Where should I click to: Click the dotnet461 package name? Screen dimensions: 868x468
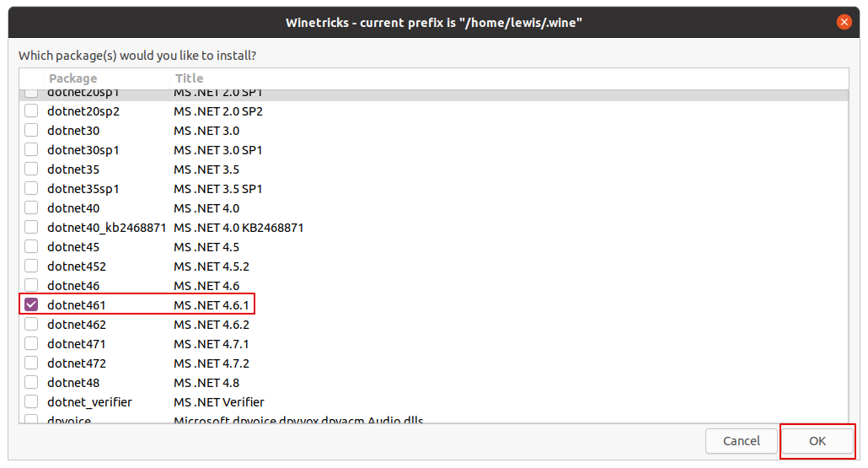(77, 305)
